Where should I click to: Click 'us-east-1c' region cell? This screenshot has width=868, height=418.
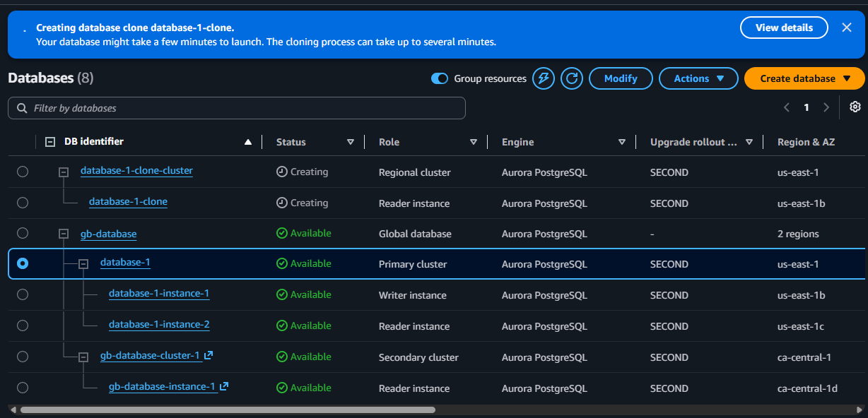(801, 326)
